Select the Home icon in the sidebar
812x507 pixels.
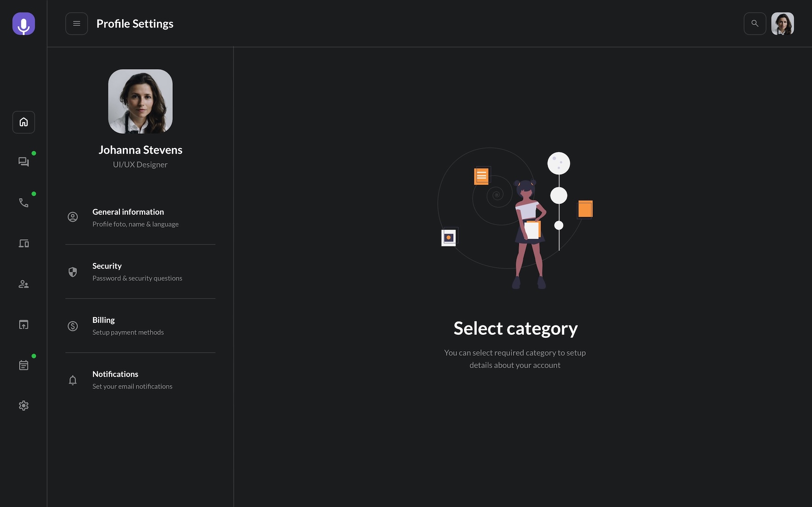(x=23, y=122)
